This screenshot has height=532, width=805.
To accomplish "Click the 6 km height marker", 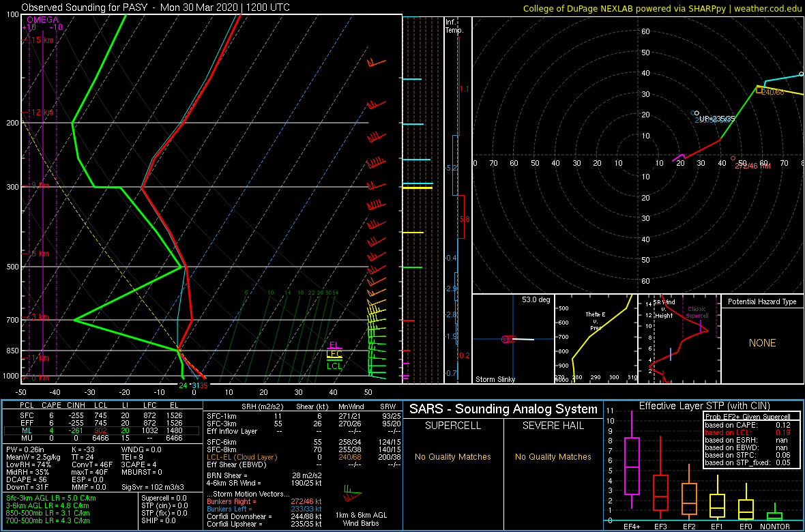I will pos(40,254).
